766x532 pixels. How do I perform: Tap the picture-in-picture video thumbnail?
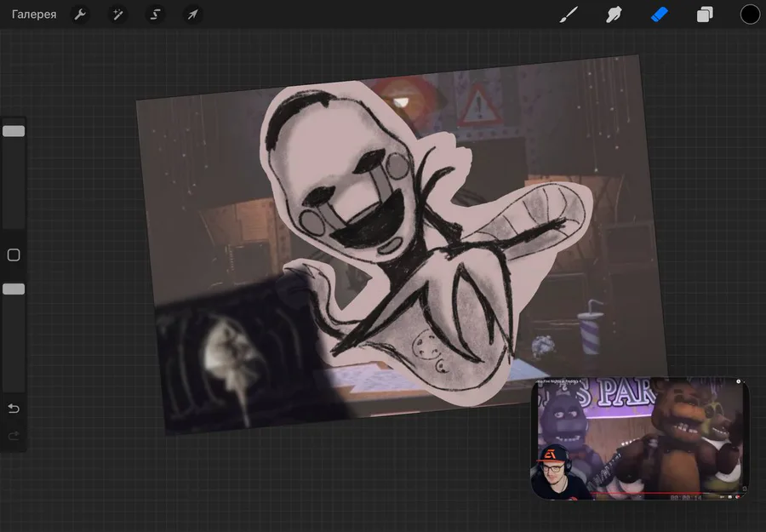(x=640, y=438)
